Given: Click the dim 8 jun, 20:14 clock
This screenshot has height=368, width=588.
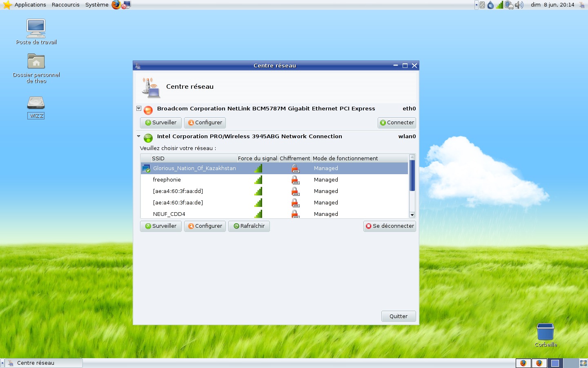Looking at the screenshot, I should coord(552,5).
